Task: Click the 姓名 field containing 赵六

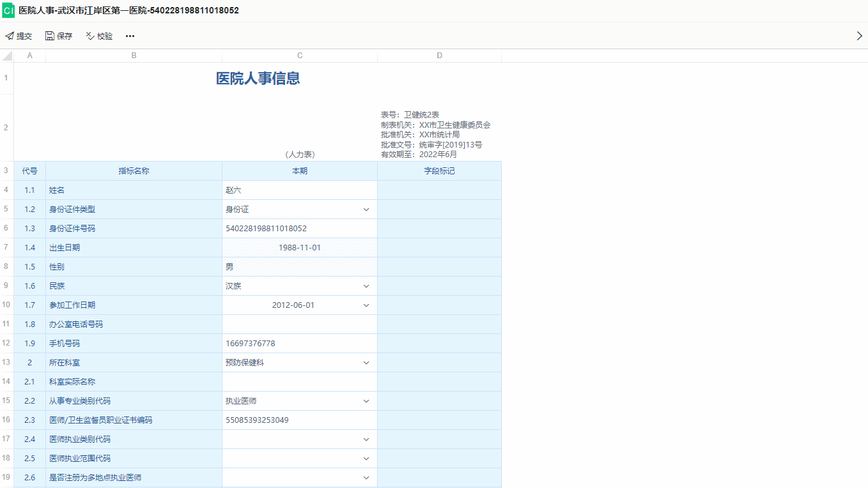Action: coord(299,190)
